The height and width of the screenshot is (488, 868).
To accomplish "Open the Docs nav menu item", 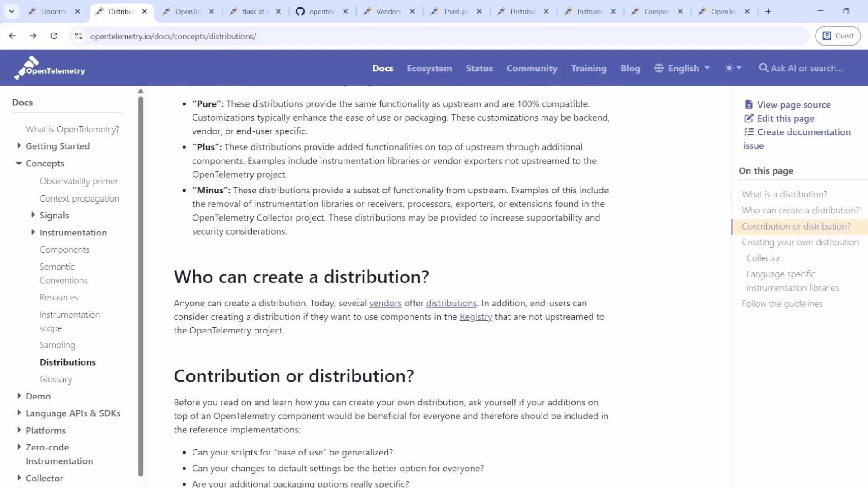I will point(382,68).
